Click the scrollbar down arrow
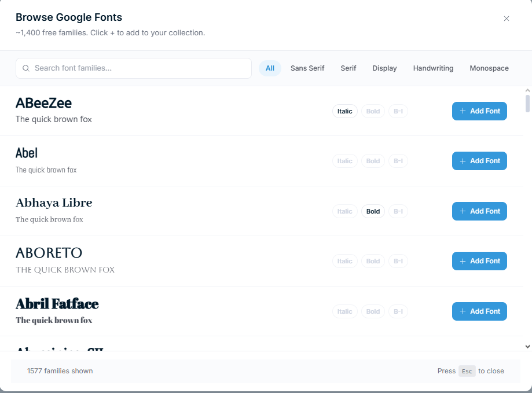532x393 pixels. click(527, 347)
